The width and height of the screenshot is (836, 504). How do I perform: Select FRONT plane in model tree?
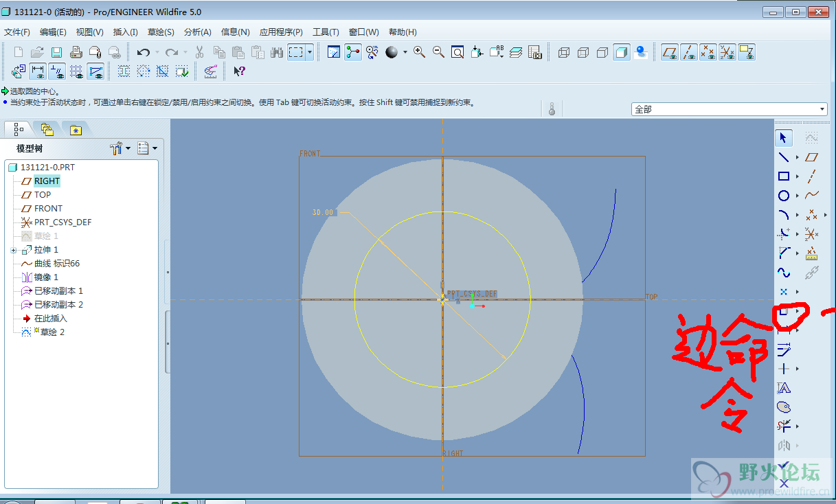[x=48, y=208]
